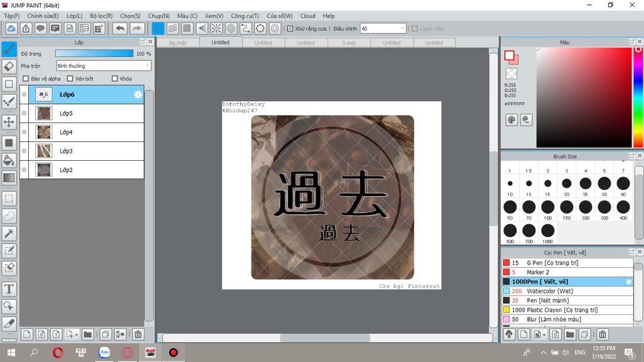Turn off snap with the first snap icon

click(158, 28)
